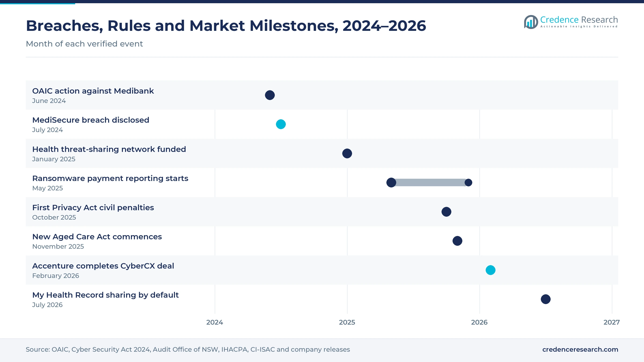Viewport: 644px width, 362px height.
Task: Select the First Privacy Act civil penalties dot
Action: pyautogui.click(x=446, y=212)
